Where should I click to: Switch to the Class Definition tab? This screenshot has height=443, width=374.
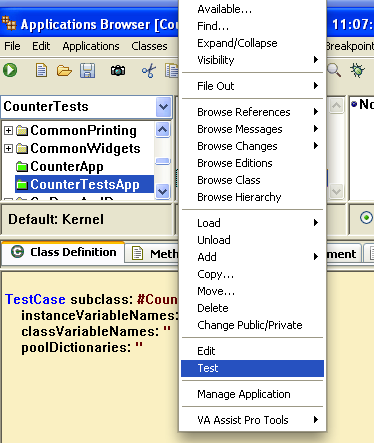coord(63,252)
